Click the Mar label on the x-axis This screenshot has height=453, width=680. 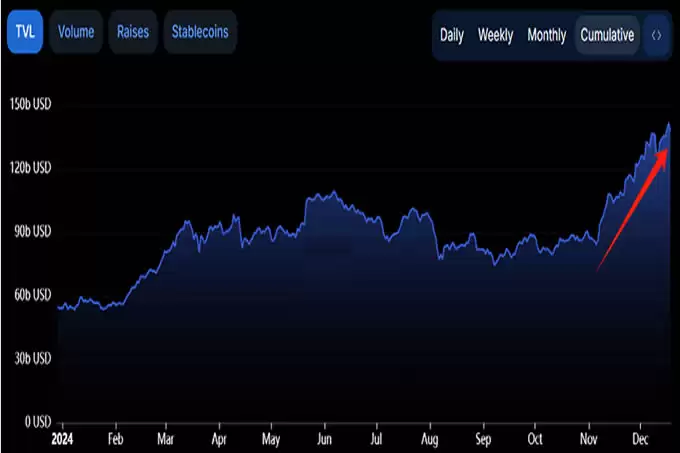(165, 439)
